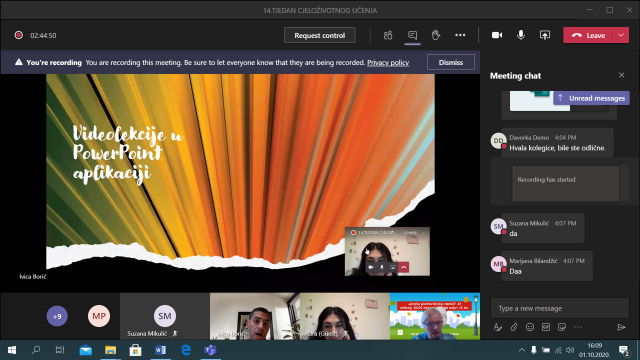640x360 pixels.
Task: Click the recording indicator icon
Action: coord(18,35)
